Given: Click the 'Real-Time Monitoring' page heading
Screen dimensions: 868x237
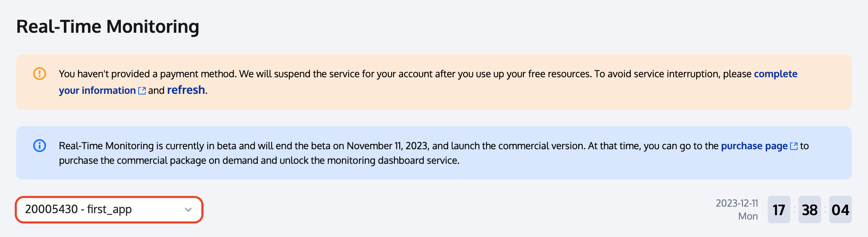Looking at the screenshot, I should 107,27.
